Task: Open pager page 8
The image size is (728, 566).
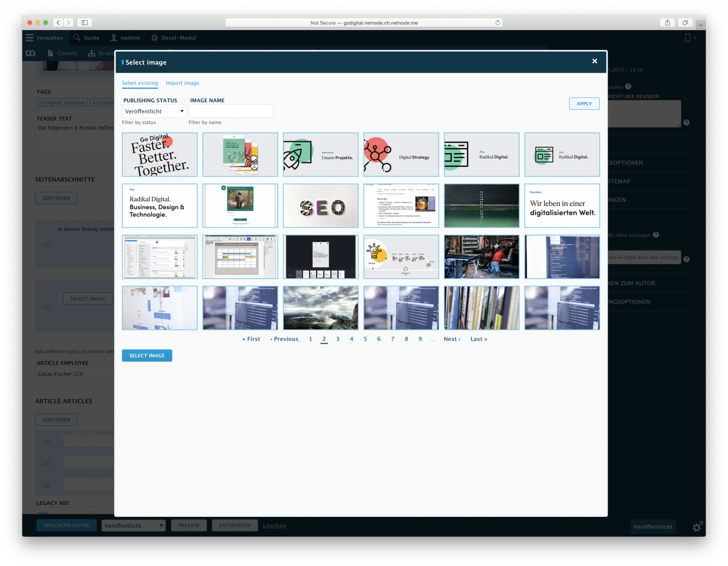Action: pyautogui.click(x=406, y=339)
